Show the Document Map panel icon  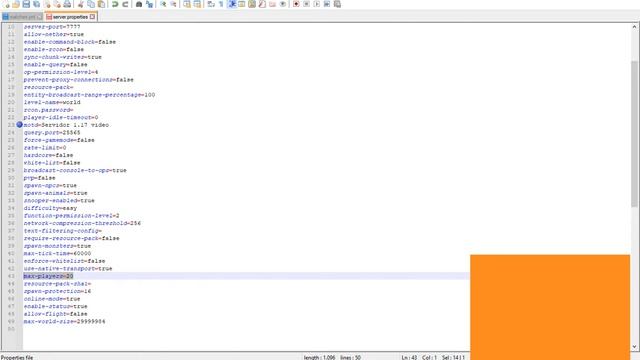coord(252,4)
